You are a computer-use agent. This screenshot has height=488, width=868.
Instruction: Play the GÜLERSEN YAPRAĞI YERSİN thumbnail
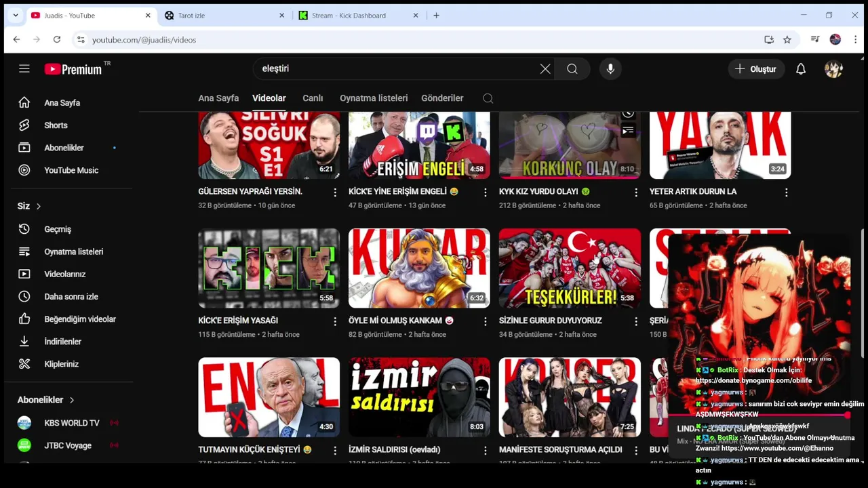coord(269,145)
